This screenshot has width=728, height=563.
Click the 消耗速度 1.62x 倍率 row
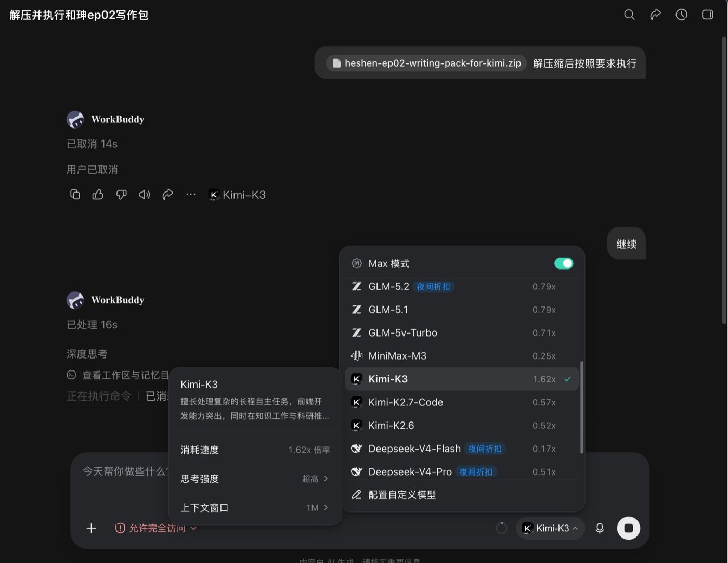pos(255,450)
